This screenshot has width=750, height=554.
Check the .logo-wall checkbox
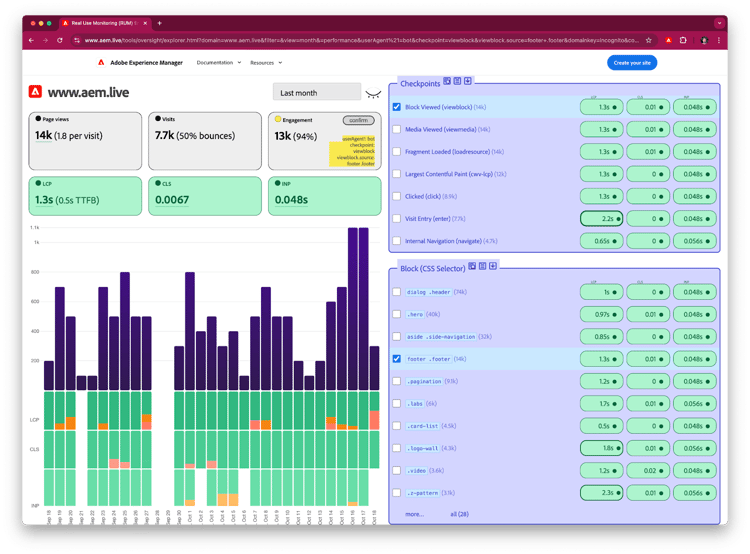[x=397, y=448]
